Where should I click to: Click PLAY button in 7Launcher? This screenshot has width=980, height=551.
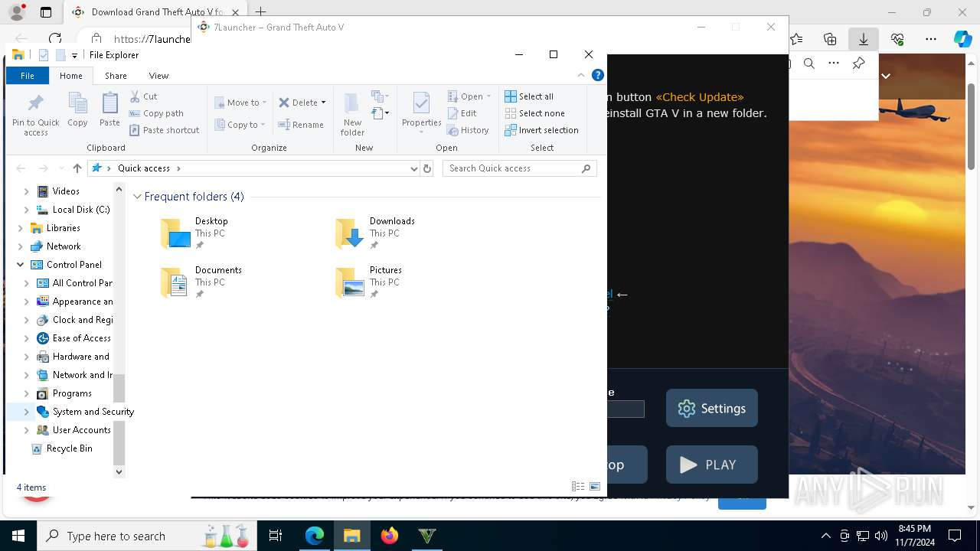tap(711, 465)
